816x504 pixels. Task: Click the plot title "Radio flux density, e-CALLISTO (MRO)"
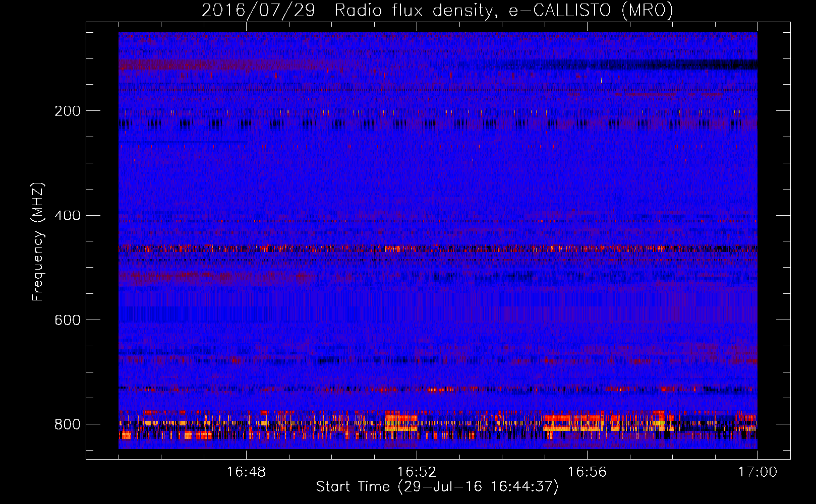coord(504,11)
